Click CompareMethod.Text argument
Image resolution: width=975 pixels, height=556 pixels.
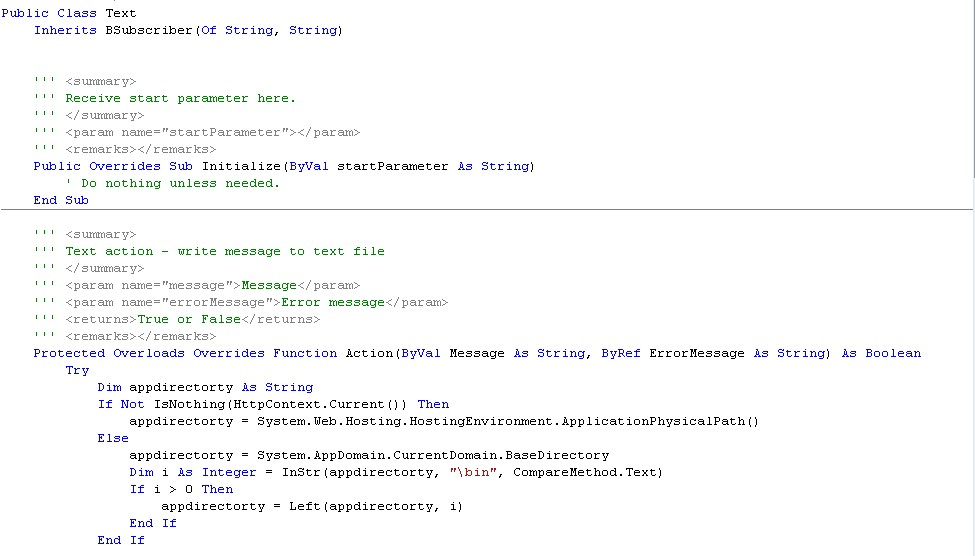coord(585,473)
